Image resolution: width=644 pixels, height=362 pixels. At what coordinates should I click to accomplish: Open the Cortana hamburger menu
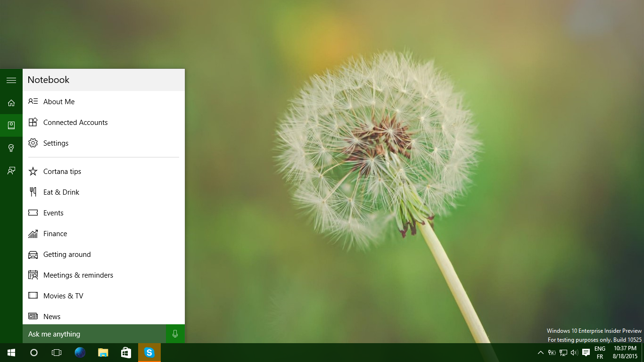pyautogui.click(x=11, y=80)
